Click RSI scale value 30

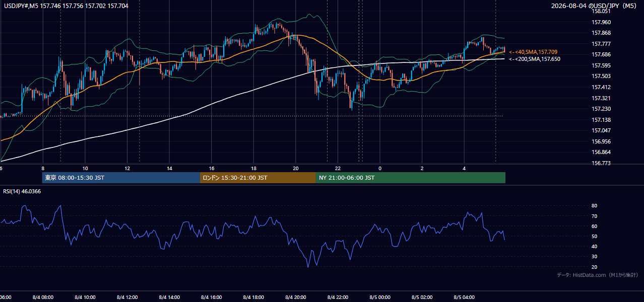click(x=595, y=256)
